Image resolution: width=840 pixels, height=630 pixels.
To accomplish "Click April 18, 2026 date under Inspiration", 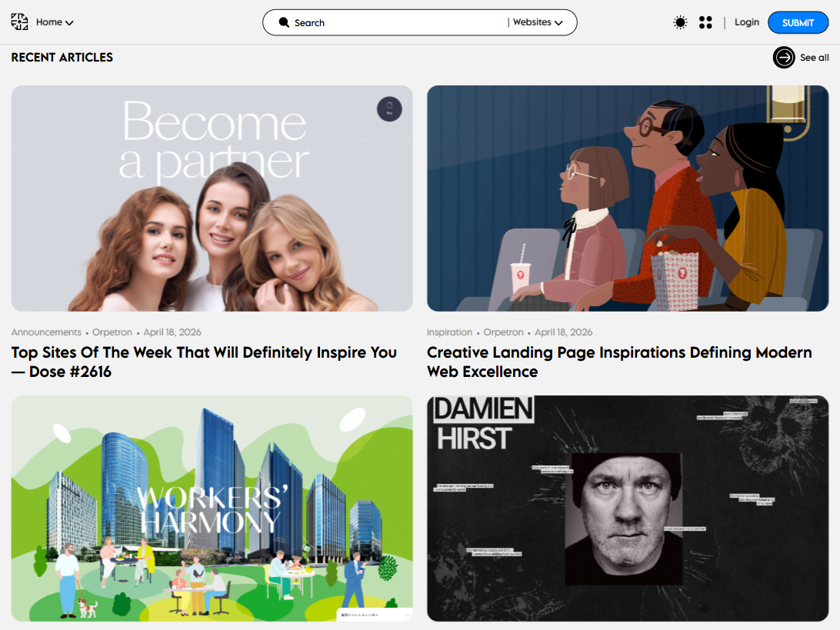I will tap(564, 332).
